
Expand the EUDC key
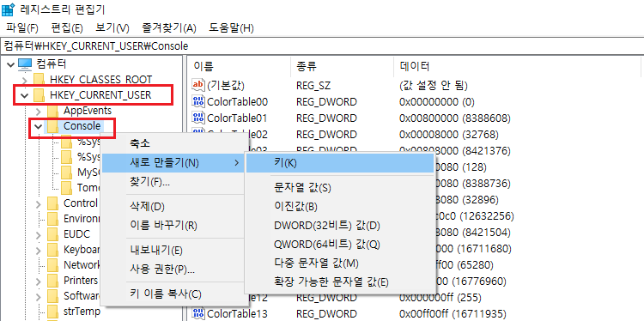point(39,235)
